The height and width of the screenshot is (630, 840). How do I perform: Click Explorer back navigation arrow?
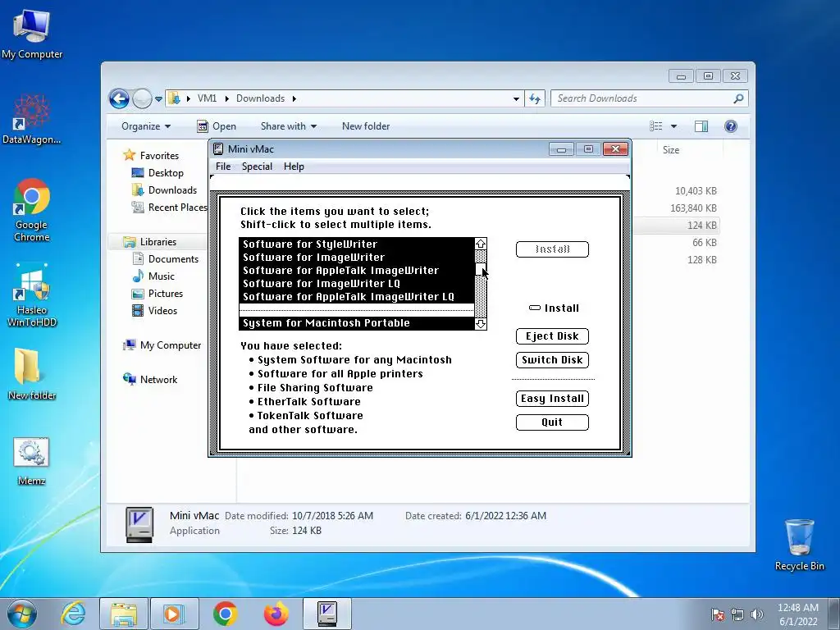(119, 98)
